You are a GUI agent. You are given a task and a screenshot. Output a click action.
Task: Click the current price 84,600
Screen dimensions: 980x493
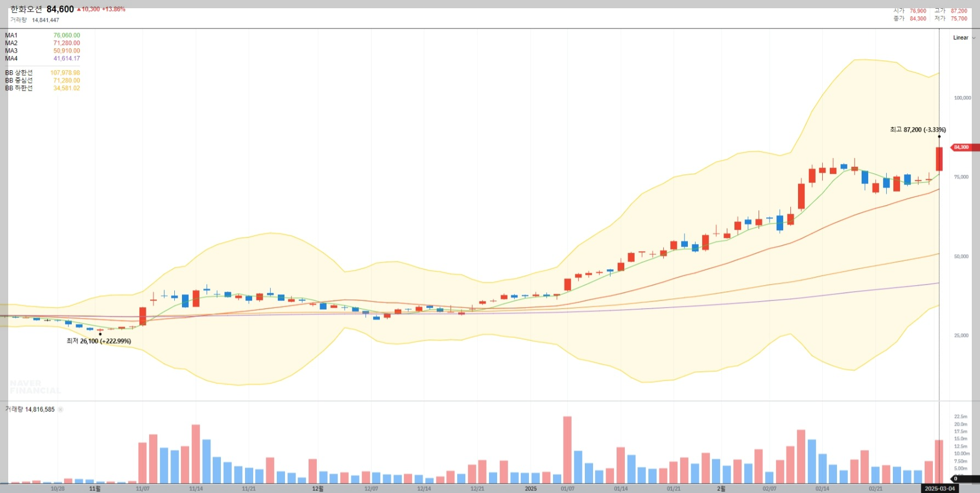(x=60, y=9)
